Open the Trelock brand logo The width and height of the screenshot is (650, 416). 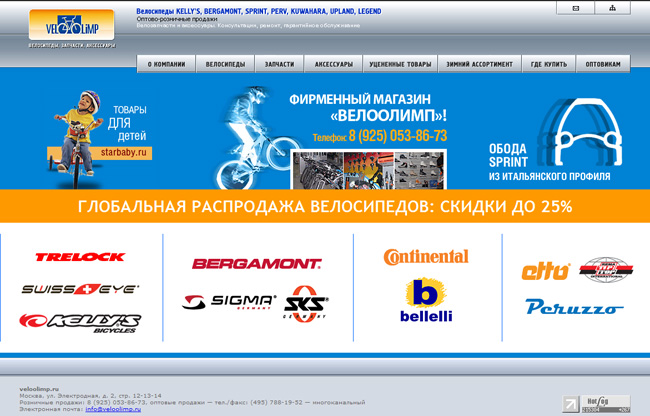(80, 257)
